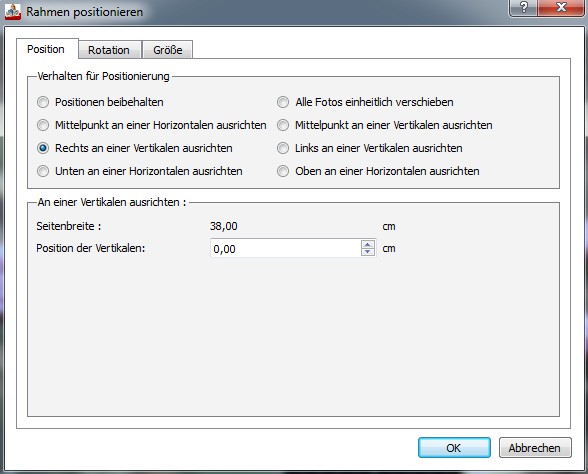This screenshot has height=474, width=588.
Task: Click the Seitenbreite value 38,00
Action: pos(224,226)
